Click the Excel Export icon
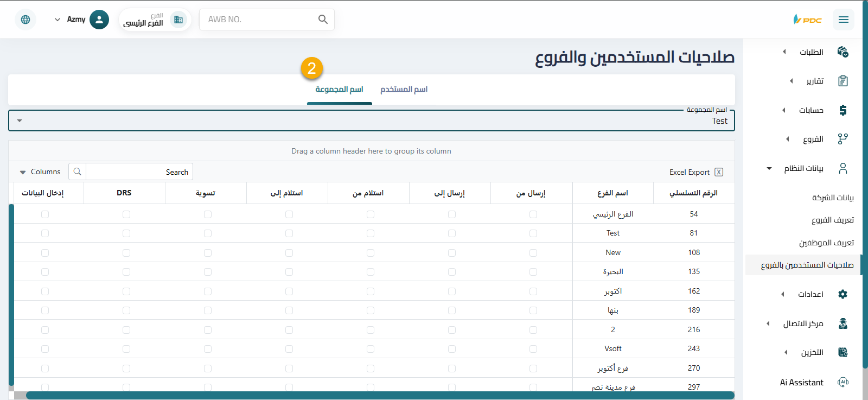868x400 pixels. tap(719, 172)
